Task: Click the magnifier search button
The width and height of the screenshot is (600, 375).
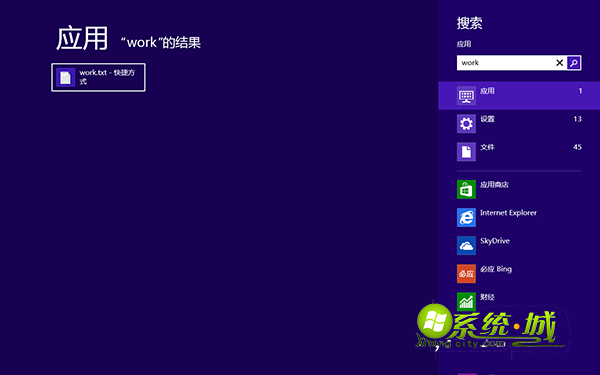Action: (x=574, y=63)
